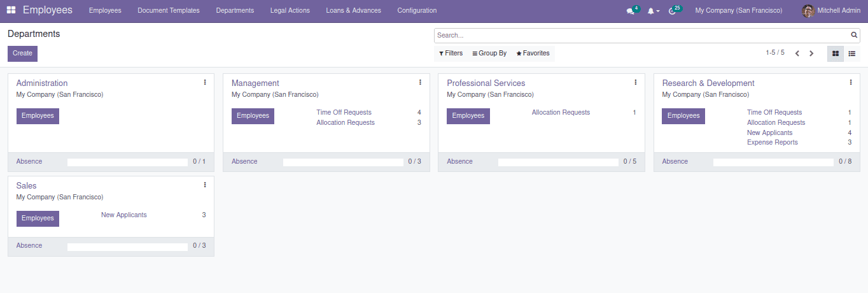Screen dimensions: 868x293
Task: Open Time Off Requests link in Management
Action: [344, 113]
